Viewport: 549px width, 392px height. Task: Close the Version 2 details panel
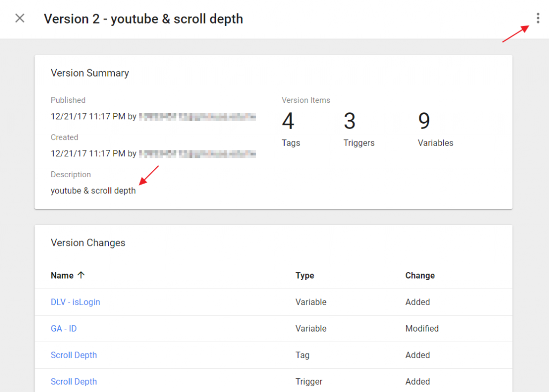pyautogui.click(x=20, y=19)
